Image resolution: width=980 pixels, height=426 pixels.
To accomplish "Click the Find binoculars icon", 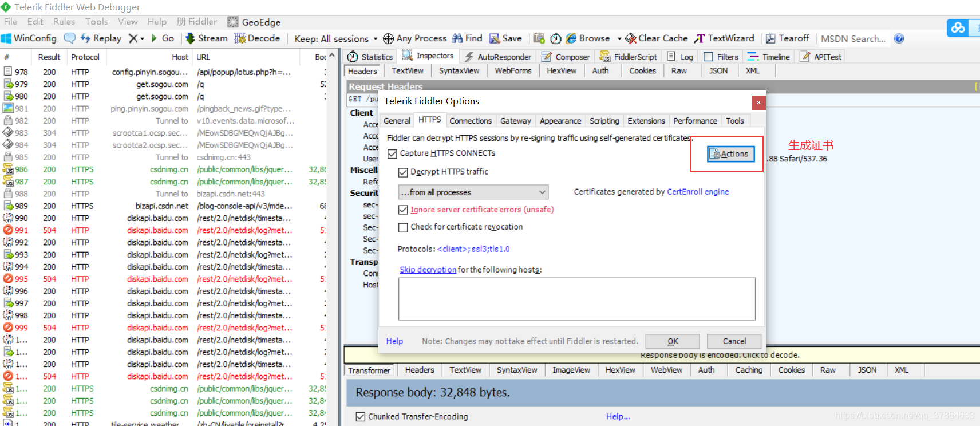I will (x=457, y=38).
